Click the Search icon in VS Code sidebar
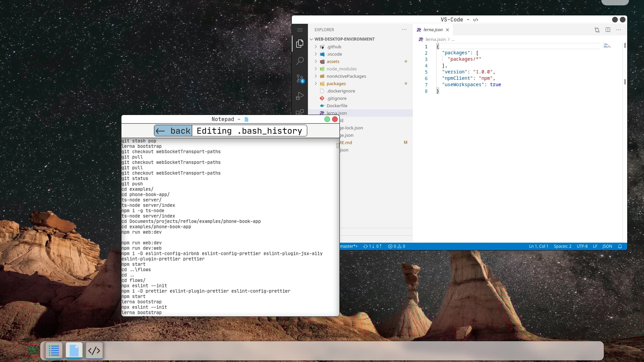 point(300,61)
